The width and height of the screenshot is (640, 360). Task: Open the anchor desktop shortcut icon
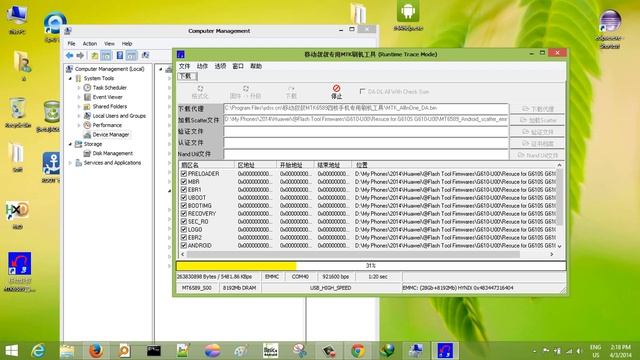coord(51,167)
